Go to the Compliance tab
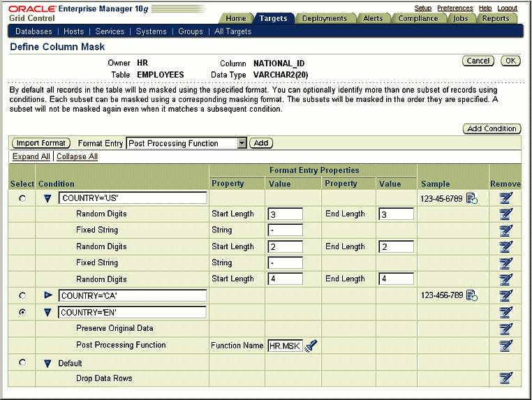The width and height of the screenshot is (532, 400). point(418,18)
